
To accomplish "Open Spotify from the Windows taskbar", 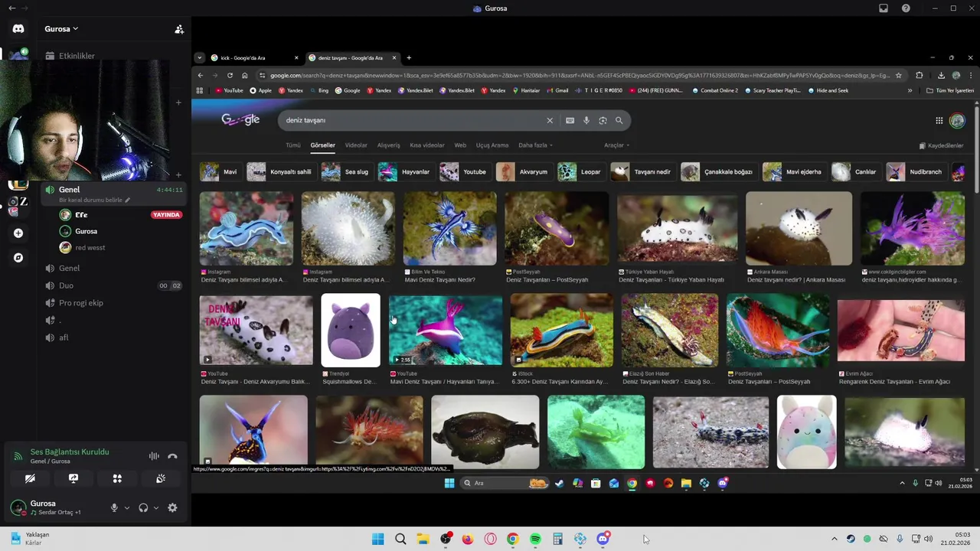I will click(x=535, y=539).
